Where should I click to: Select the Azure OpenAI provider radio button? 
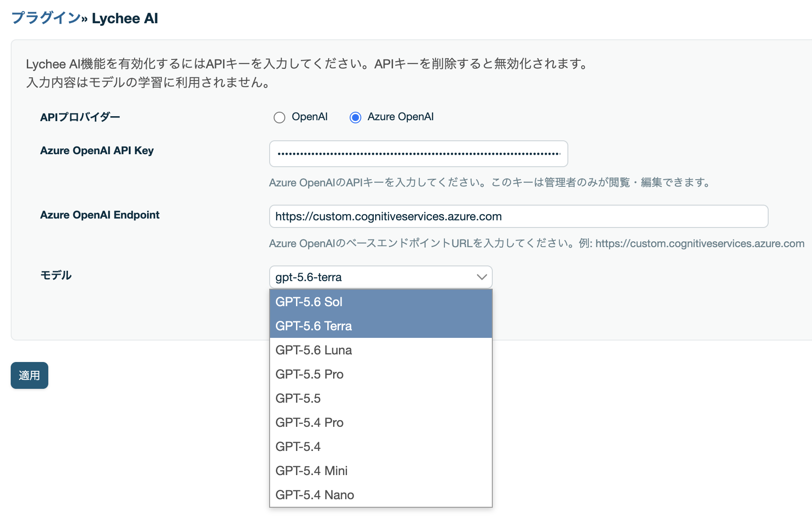pos(355,118)
